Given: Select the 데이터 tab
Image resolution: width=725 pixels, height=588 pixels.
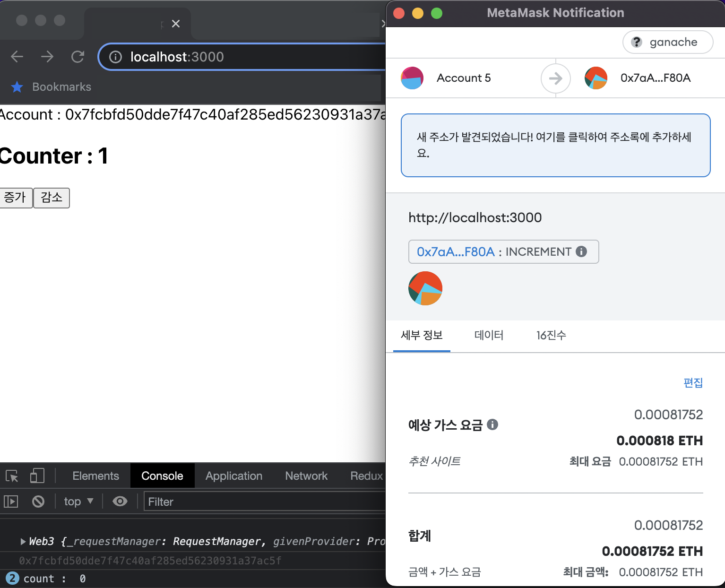Looking at the screenshot, I should (489, 335).
